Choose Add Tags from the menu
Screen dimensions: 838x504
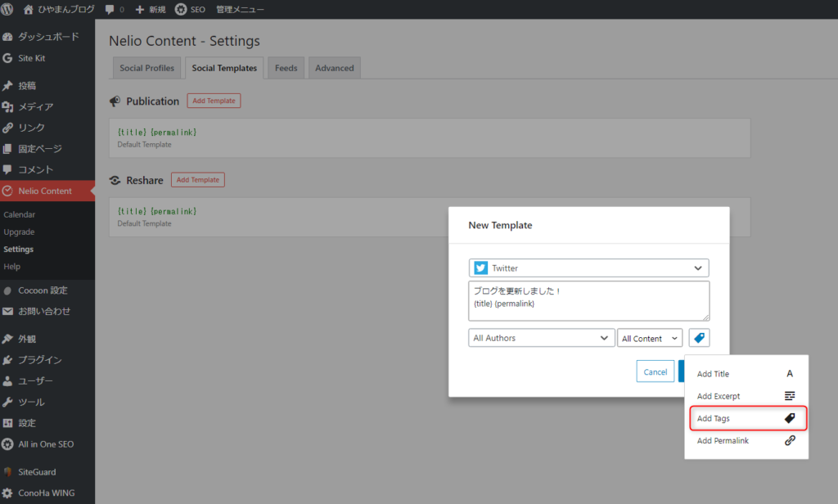click(x=746, y=418)
